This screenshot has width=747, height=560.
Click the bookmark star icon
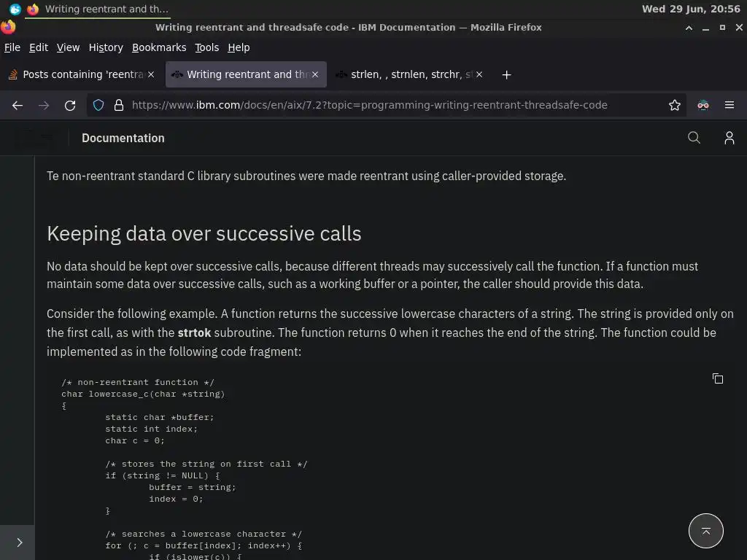point(675,105)
